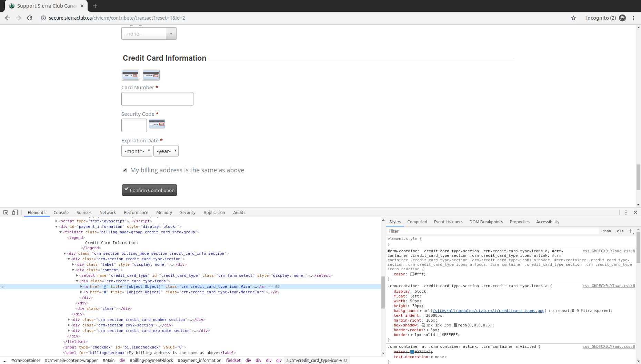View site information icon in address bar
The image size is (641, 364).
[x=43, y=18]
